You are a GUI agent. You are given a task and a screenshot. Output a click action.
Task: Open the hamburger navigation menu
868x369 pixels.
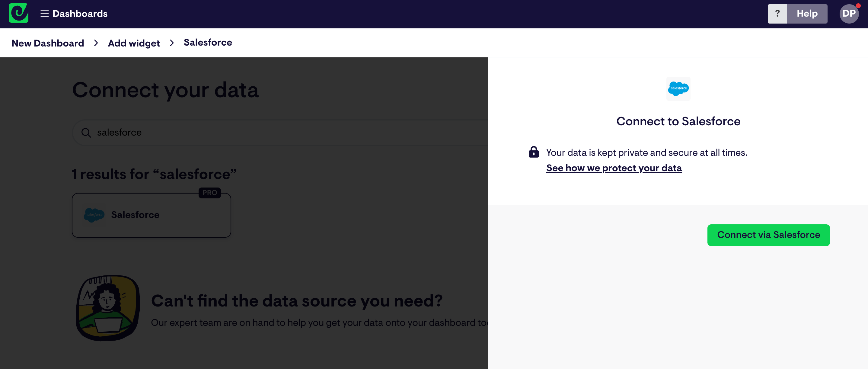coord(44,14)
